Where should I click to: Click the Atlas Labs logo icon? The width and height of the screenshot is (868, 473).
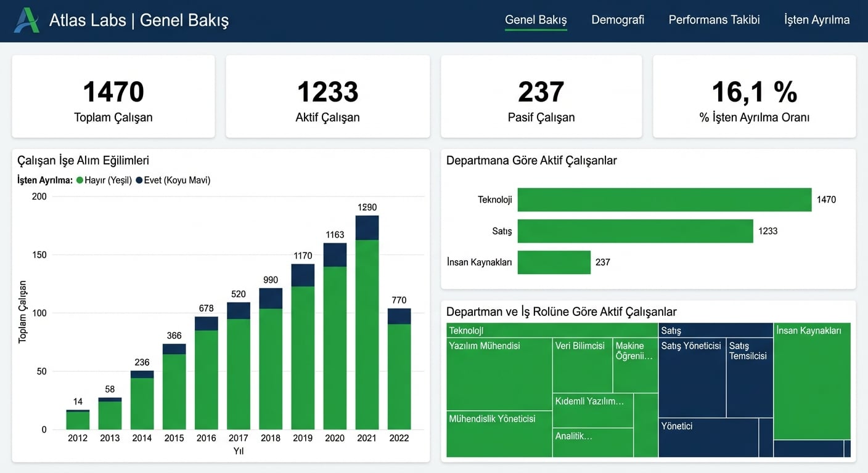coord(27,20)
